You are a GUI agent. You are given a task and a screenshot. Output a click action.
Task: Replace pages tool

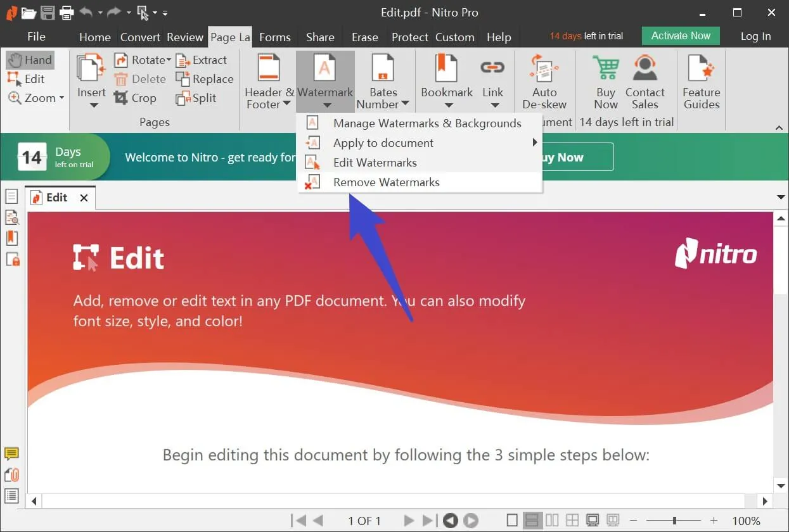pyautogui.click(x=204, y=79)
